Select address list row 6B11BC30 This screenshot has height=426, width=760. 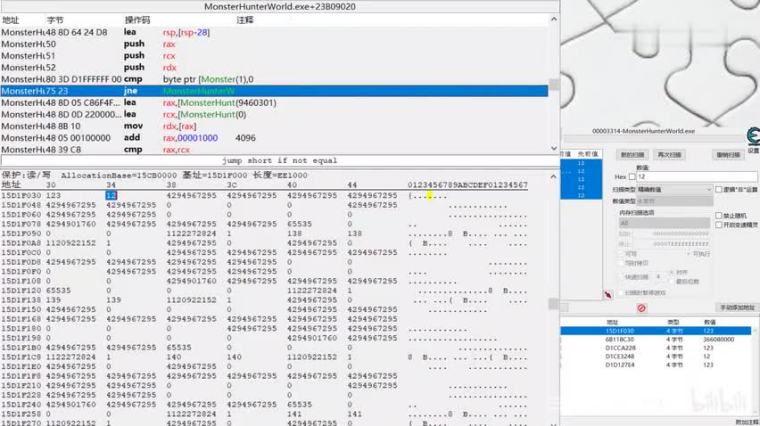[x=656, y=339]
